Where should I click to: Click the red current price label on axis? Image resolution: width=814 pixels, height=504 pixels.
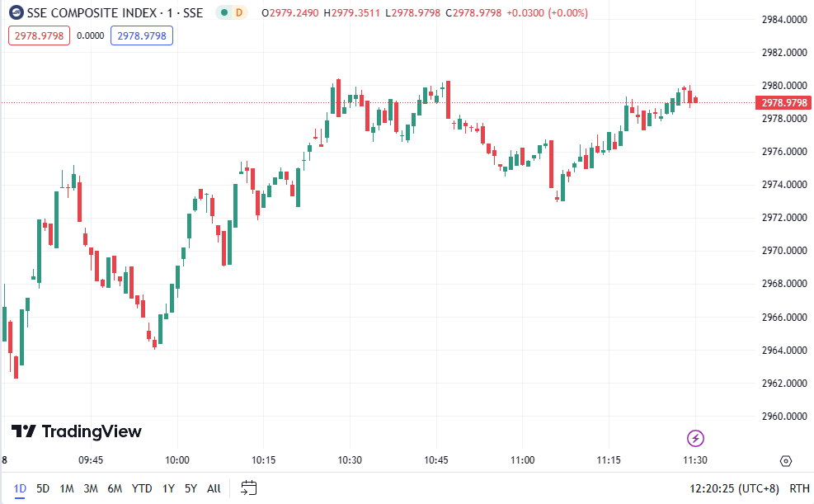tap(783, 102)
